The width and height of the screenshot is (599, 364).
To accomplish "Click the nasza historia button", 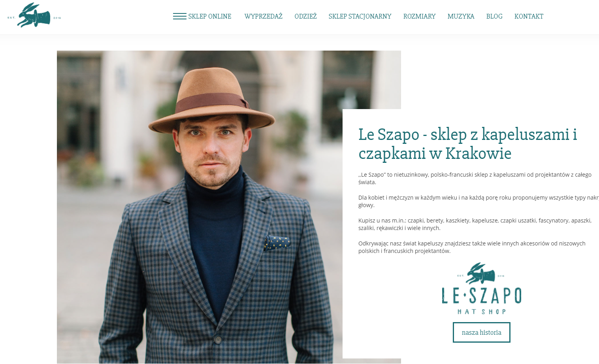I will point(482,332).
